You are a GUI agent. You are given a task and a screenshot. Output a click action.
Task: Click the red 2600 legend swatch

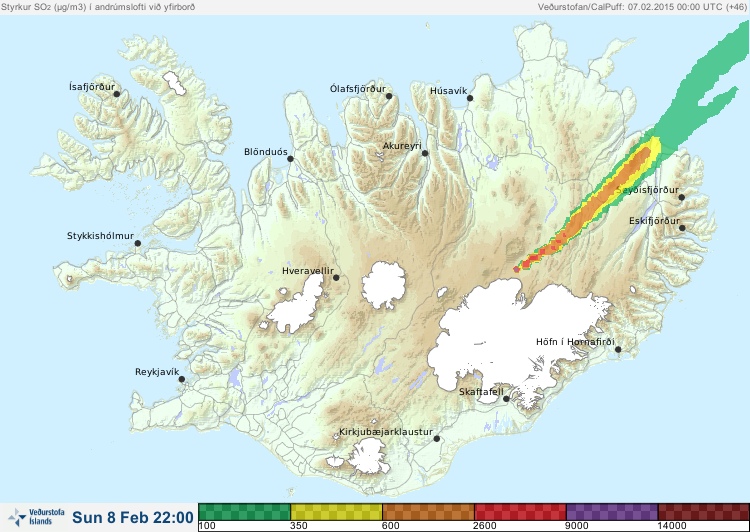coord(520,512)
